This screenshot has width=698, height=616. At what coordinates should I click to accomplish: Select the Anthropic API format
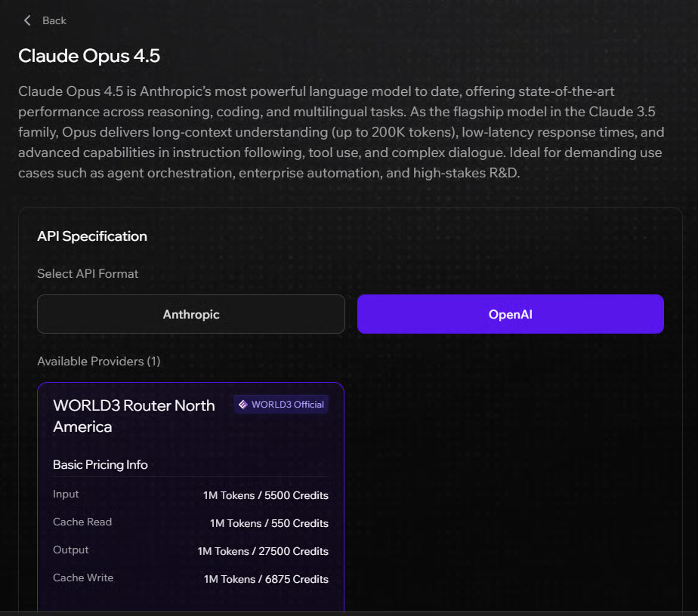coord(191,314)
